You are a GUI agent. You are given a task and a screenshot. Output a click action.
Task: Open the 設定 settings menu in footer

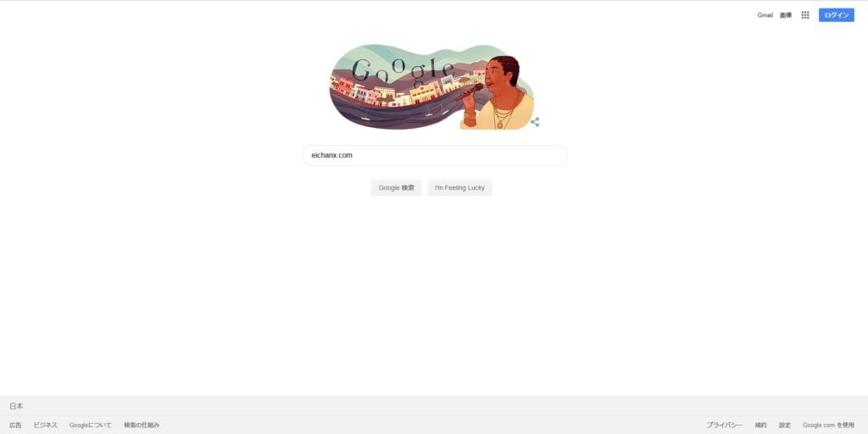pyautogui.click(x=785, y=426)
